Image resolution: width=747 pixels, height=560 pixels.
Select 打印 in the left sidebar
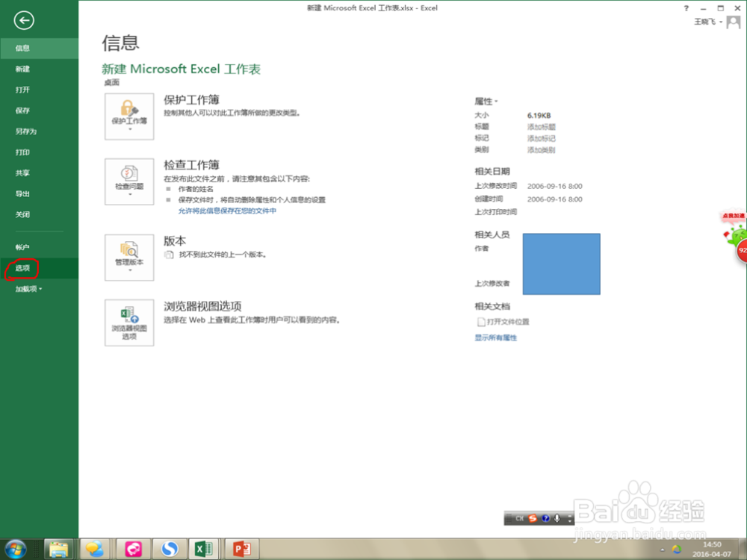[x=22, y=152]
